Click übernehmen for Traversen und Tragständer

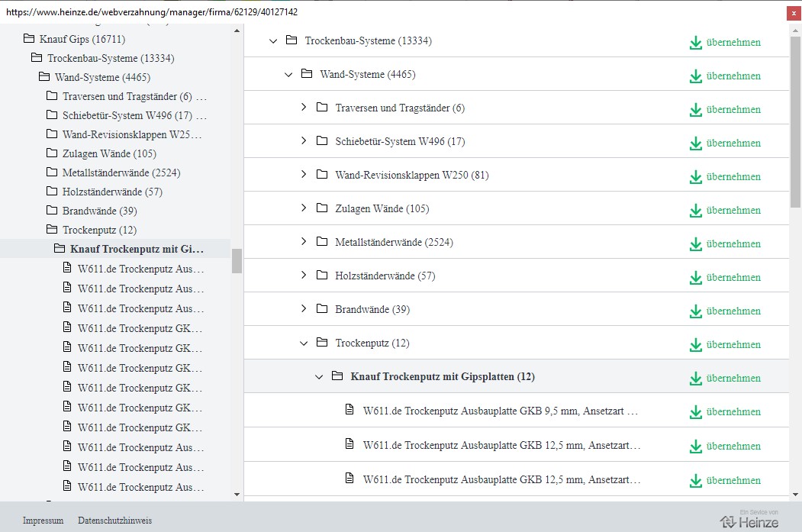[x=725, y=109]
